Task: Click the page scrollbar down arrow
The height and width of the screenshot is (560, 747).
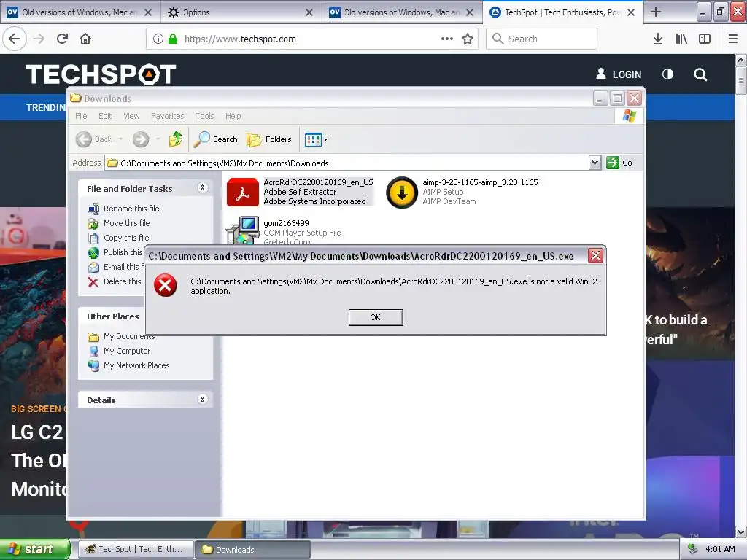Action: click(x=741, y=532)
